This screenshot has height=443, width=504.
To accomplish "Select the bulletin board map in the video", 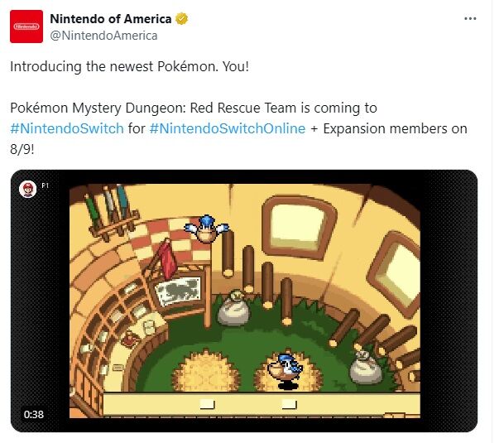I will (x=179, y=291).
